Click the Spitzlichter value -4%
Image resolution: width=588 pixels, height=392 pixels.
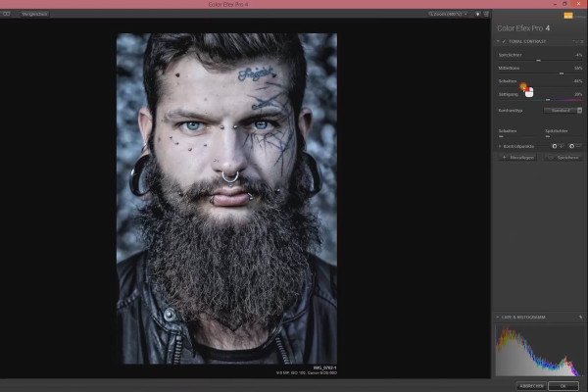pos(578,55)
